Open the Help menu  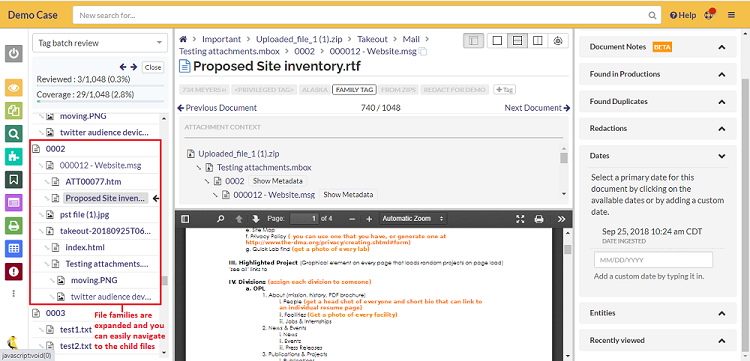pos(683,15)
